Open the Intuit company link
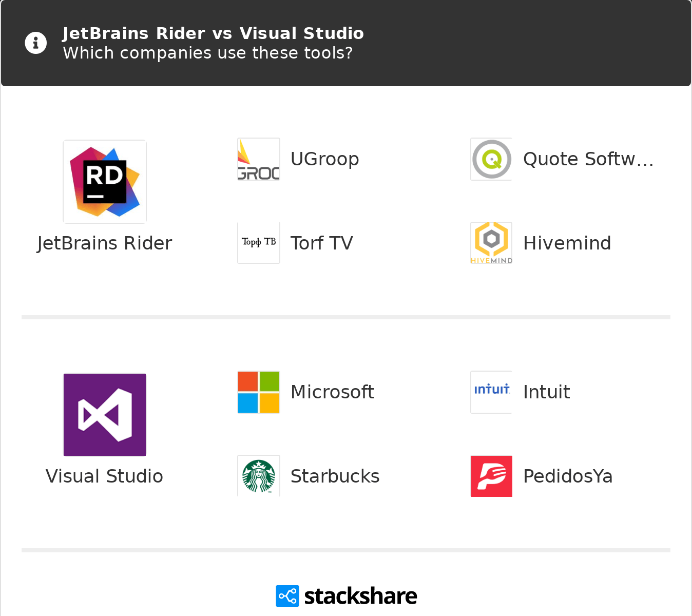This screenshot has height=616, width=692. [546, 392]
